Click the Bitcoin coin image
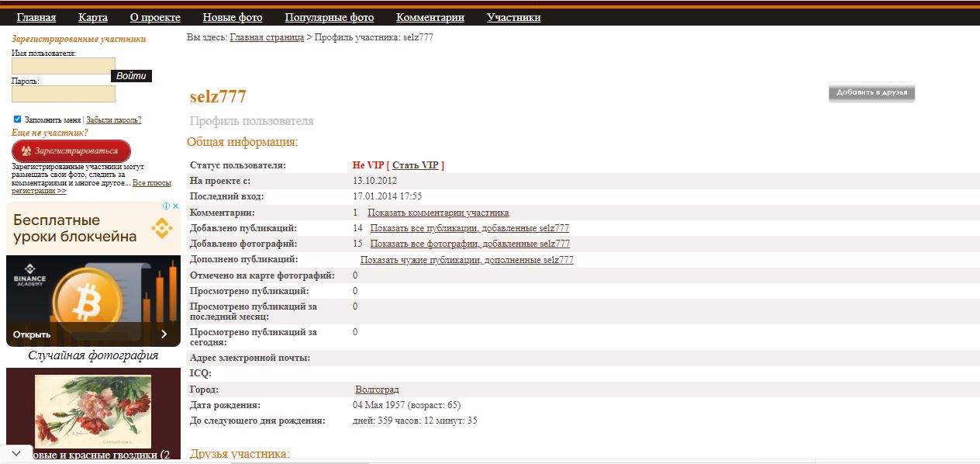This screenshot has height=464, width=980. [x=86, y=296]
